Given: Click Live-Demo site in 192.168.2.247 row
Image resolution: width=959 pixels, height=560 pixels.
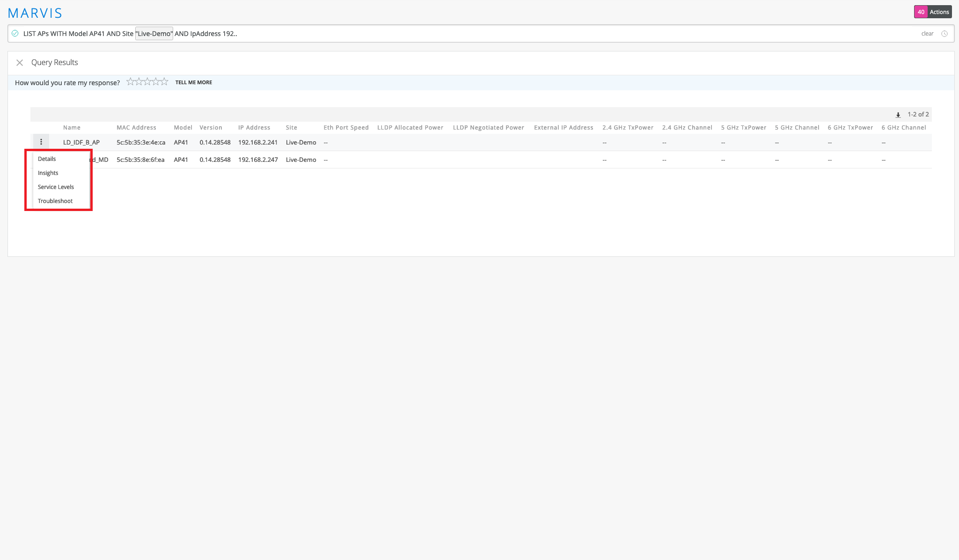Looking at the screenshot, I should [301, 160].
